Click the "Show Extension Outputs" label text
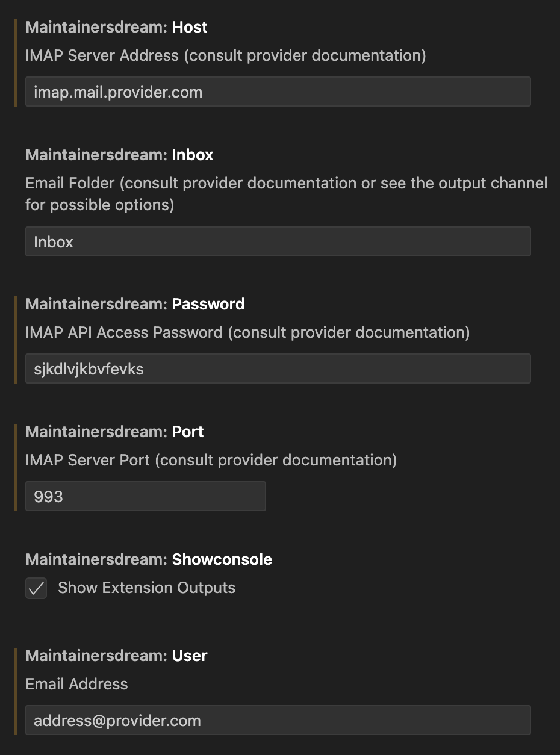Screen dimensions: 560x755 click(x=146, y=588)
